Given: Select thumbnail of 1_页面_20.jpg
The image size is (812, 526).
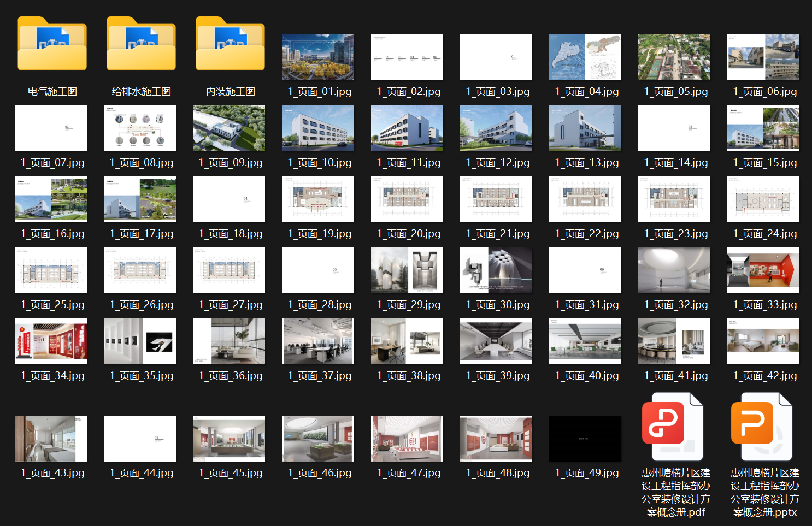Looking at the screenshot, I should click(x=407, y=199).
